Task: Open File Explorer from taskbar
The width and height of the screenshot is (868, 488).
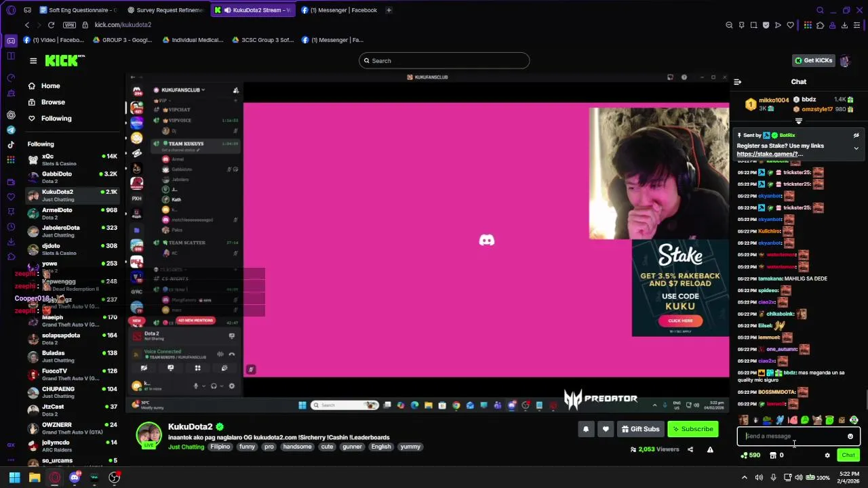Action: click(x=35, y=478)
